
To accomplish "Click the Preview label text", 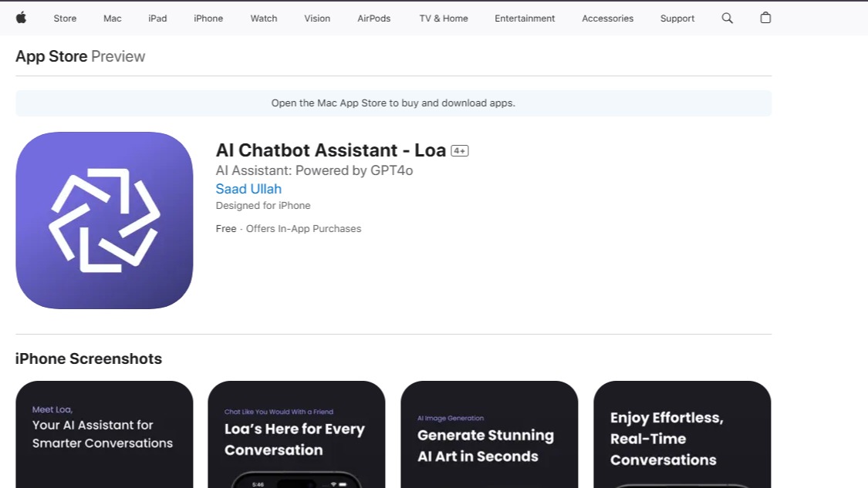I will 118,56.
